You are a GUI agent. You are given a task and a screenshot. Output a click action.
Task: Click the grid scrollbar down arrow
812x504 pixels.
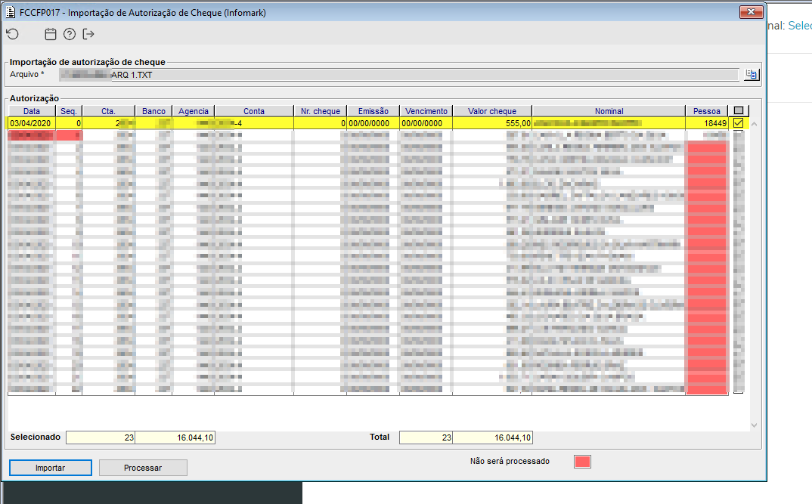coord(754,425)
